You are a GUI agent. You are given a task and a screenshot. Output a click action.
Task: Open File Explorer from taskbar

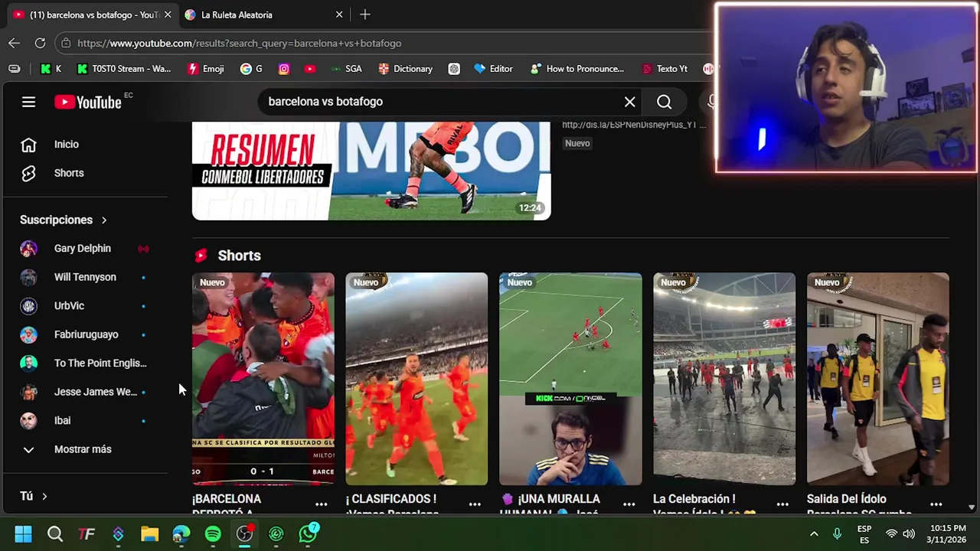point(149,534)
